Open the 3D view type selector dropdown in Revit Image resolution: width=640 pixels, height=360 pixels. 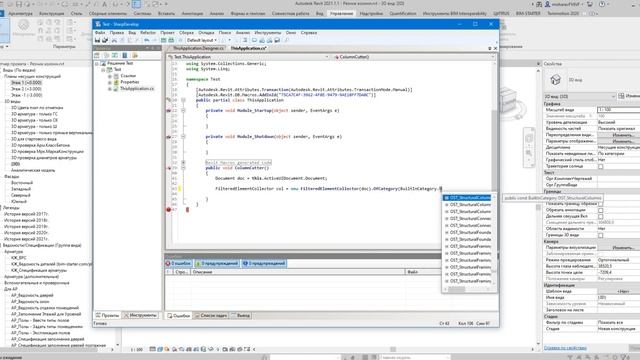pos(580,96)
